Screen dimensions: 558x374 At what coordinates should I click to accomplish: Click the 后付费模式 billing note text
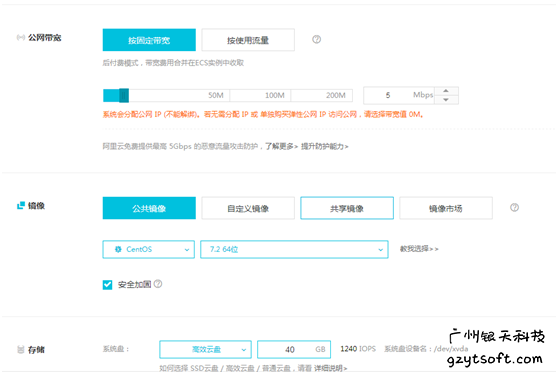pos(173,63)
